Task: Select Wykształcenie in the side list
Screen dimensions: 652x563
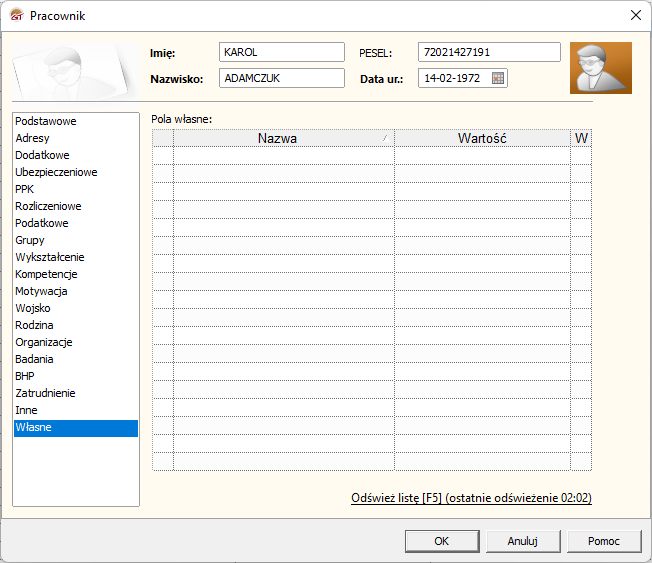Action: coord(76,257)
